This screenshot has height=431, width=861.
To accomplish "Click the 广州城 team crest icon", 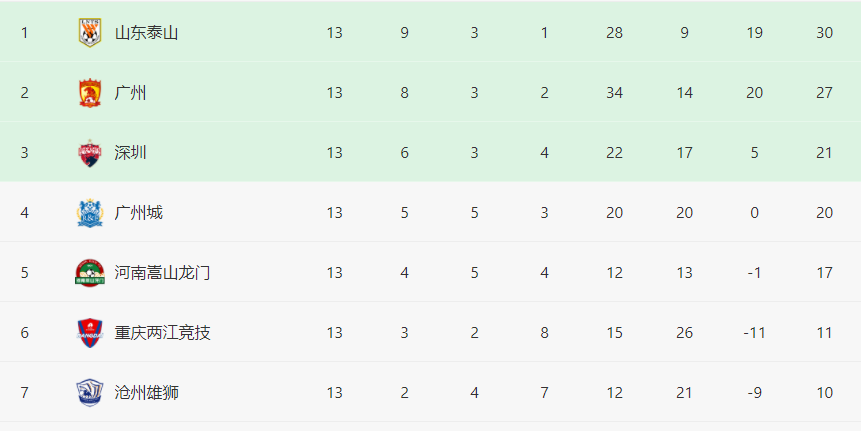I will click(x=90, y=213).
